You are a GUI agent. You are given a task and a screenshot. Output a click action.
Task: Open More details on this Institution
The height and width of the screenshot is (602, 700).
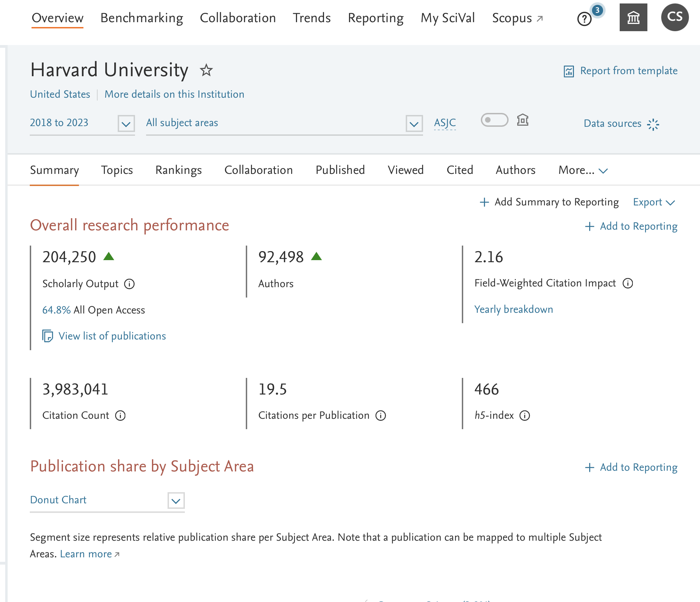[174, 94]
